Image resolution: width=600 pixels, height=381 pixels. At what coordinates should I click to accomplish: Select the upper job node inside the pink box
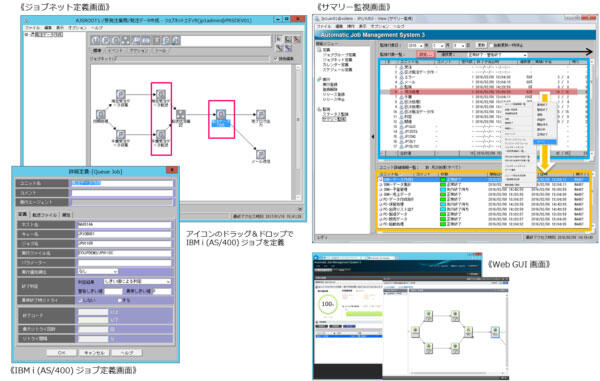click(x=161, y=94)
